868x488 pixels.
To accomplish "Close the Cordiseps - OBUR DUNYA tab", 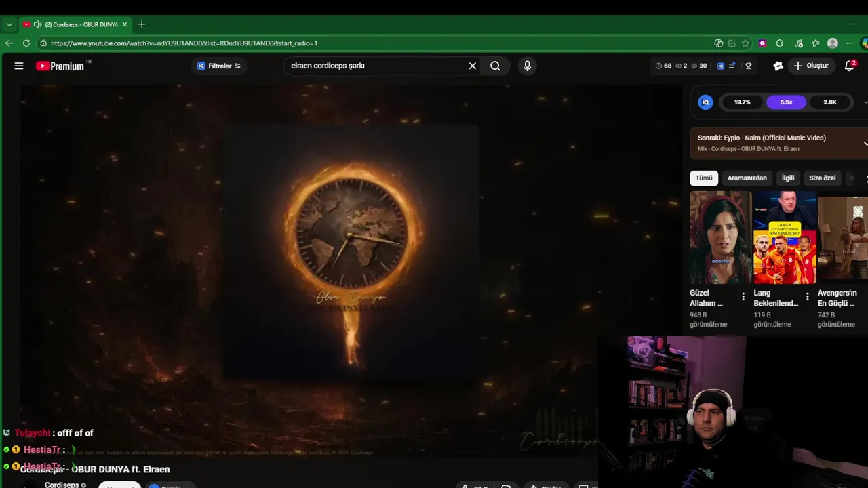I will click(125, 24).
